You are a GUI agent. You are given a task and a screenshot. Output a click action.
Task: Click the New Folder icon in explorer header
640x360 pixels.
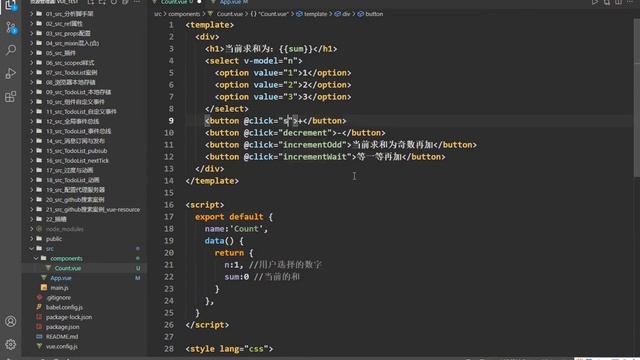pyautogui.click(x=102, y=2)
